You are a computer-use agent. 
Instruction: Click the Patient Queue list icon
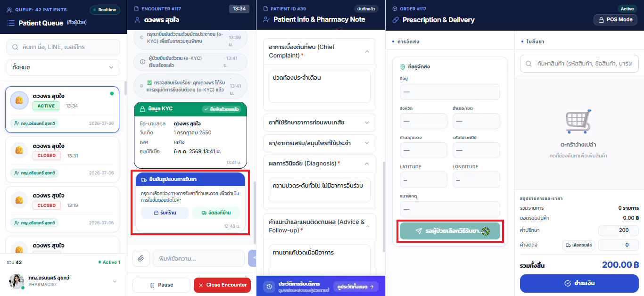pyautogui.click(x=11, y=23)
